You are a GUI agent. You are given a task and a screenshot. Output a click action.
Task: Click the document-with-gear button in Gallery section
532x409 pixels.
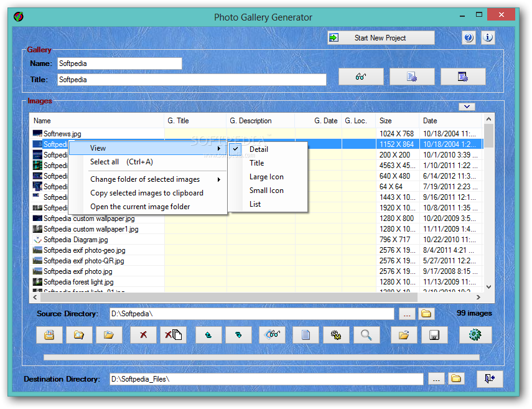click(412, 77)
